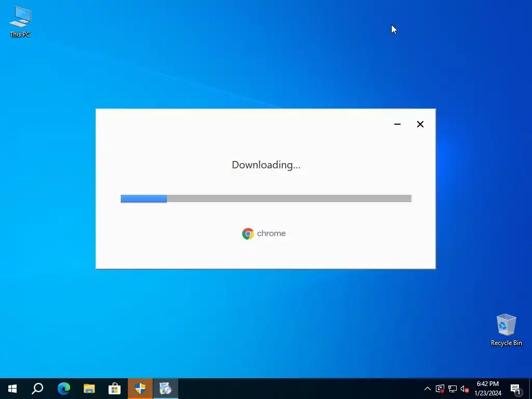Image resolution: width=532 pixels, height=399 pixels.
Task: Open the security alert tray icon
Action: 440,389
